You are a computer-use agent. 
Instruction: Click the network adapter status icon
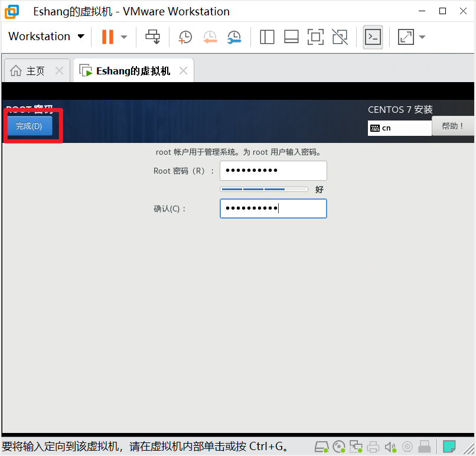click(356, 447)
